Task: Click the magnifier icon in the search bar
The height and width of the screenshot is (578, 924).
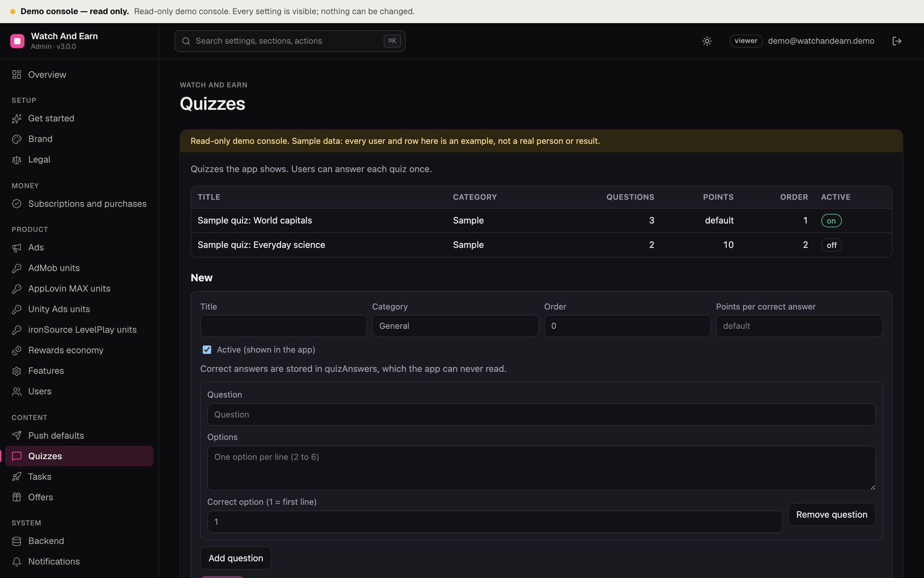Action: 186,41
